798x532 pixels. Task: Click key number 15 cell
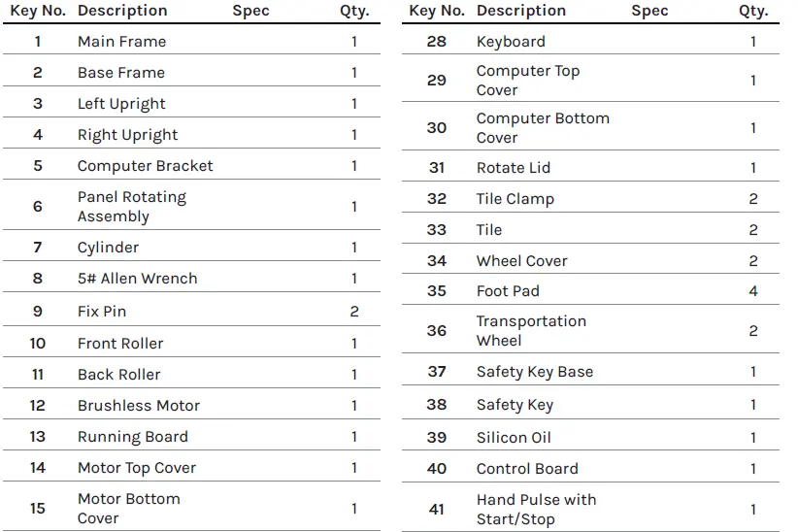pyautogui.click(x=38, y=509)
